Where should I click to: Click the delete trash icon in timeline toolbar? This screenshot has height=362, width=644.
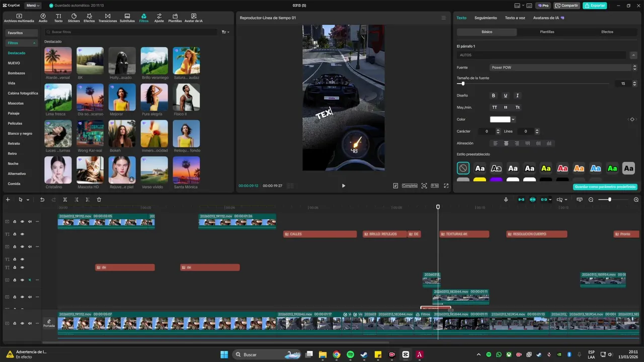tap(99, 200)
